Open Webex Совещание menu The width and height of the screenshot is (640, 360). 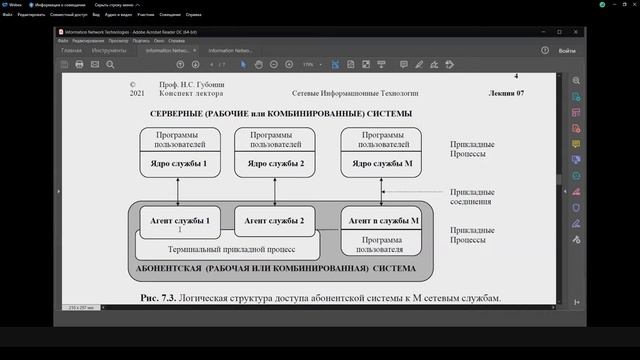(170, 15)
